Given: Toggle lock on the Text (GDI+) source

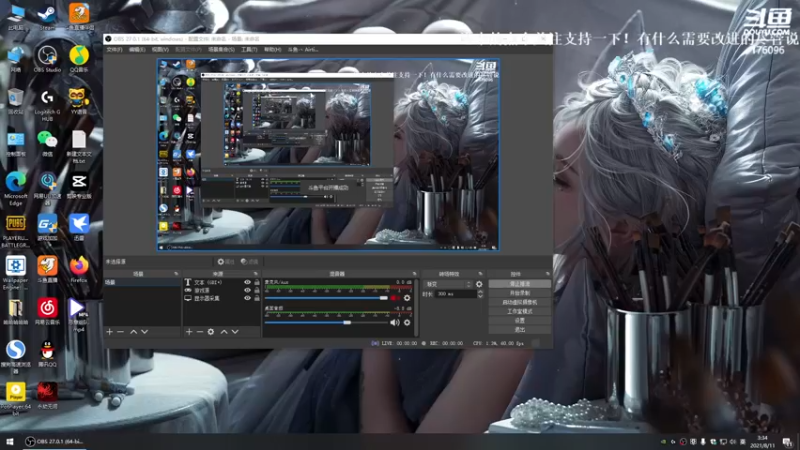Looking at the screenshot, I should (x=257, y=282).
